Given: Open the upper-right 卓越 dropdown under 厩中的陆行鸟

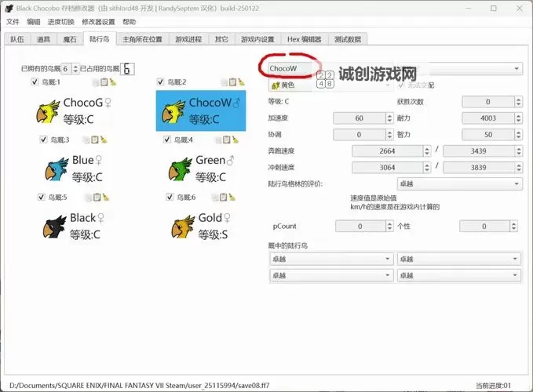Looking at the screenshot, I should coord(459,259).
